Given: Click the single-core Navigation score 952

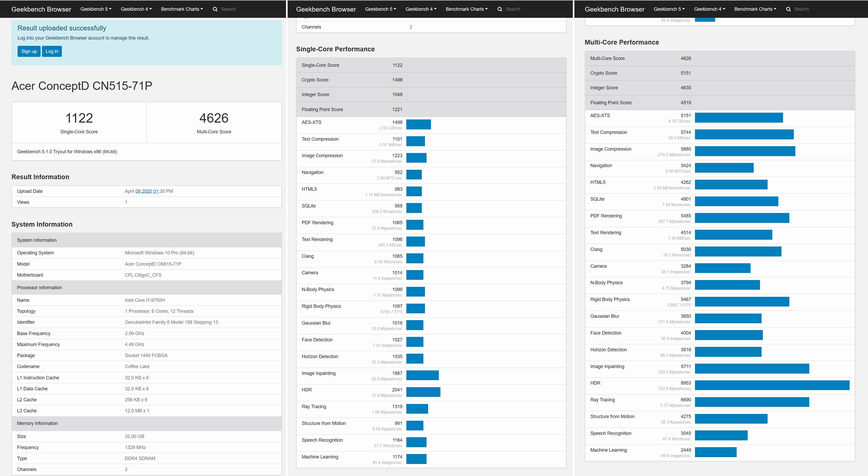Looking at the screenshot, I should (398, 172).
